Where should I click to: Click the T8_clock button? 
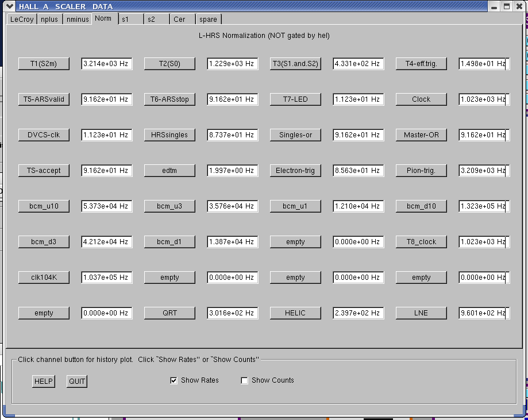pos(421,242)
